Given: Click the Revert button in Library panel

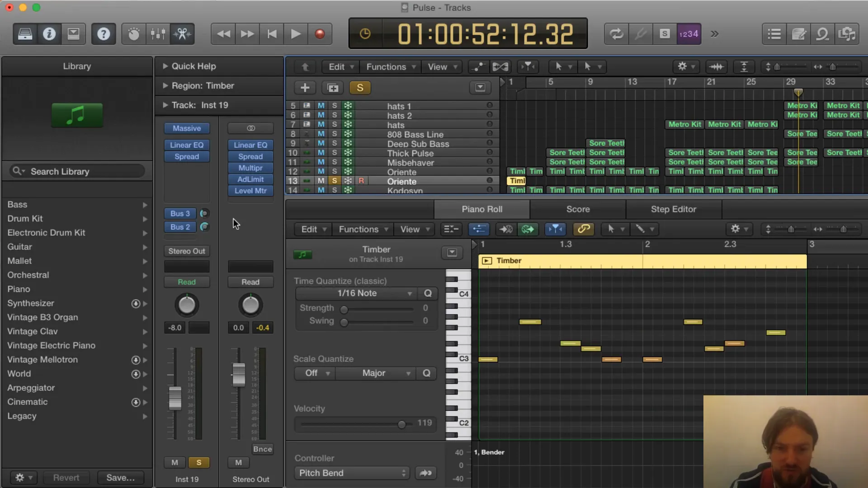Looking at the screenshot, I should click(66, 477).
